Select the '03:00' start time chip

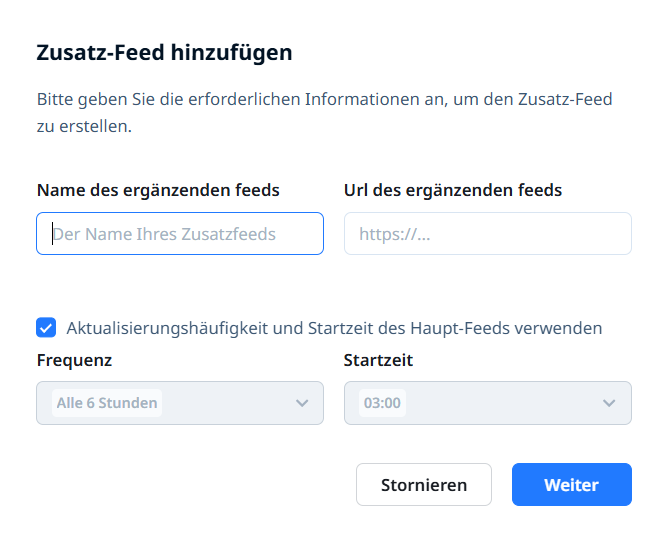[x=382, y=403]
